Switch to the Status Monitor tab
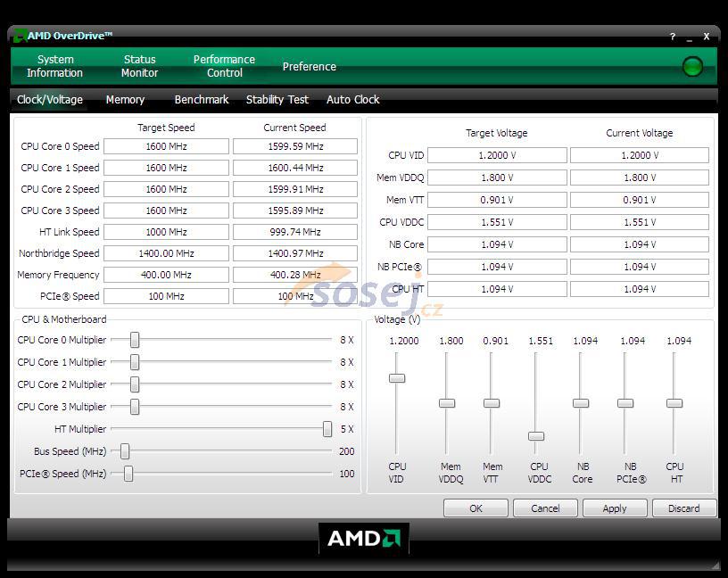The height and width of the screenshot is (578, 728). (x=139, y=66)
